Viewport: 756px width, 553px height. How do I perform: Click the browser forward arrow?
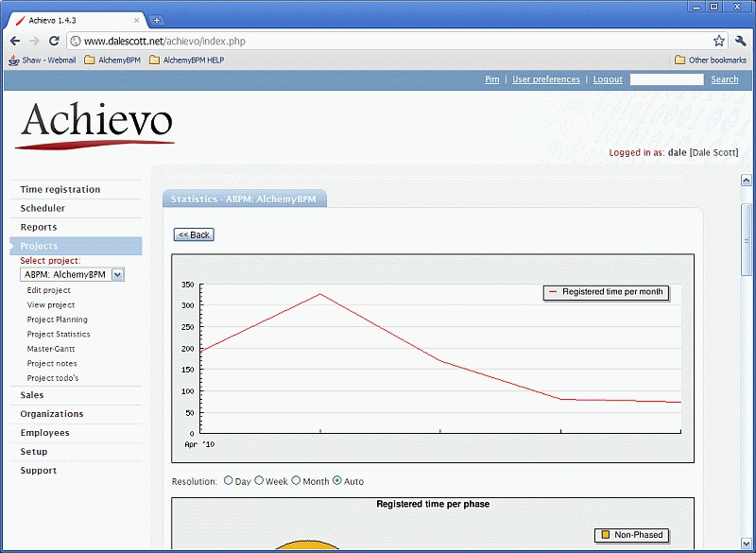[x=34, y=41]
